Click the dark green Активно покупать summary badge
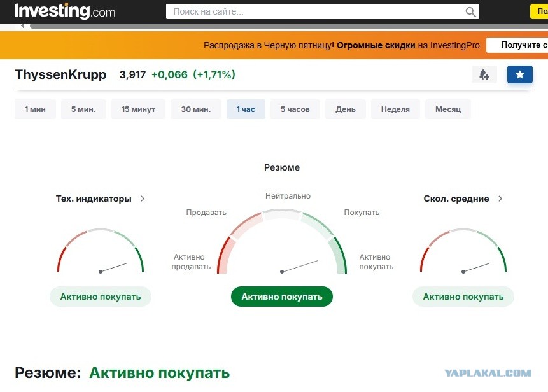Screen dimensions: 548x392 [282, 297]
